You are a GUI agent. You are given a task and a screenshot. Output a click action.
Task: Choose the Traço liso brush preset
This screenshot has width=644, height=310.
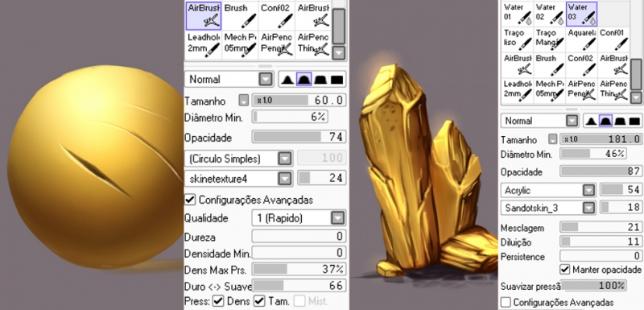[x=518, y=39]
